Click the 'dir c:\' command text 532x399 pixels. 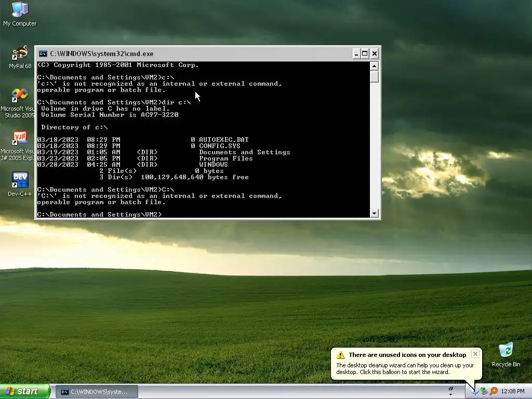177,102
